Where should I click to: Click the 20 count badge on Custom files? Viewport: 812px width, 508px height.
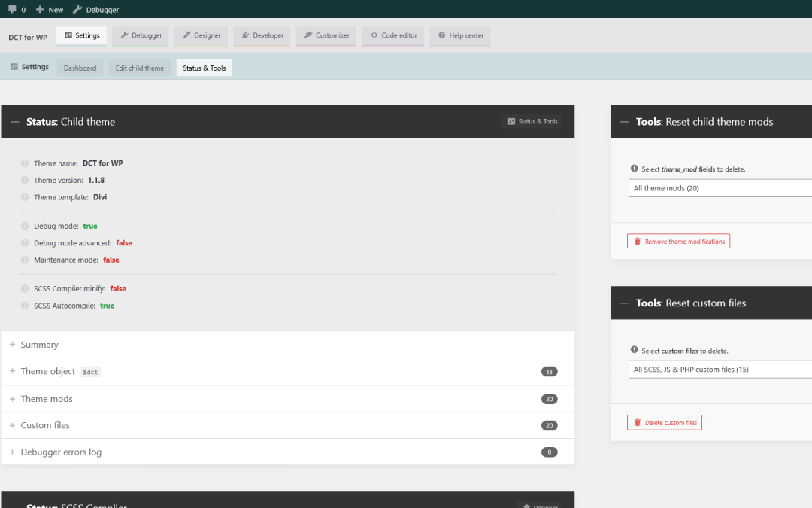click(x=550, y=425)
